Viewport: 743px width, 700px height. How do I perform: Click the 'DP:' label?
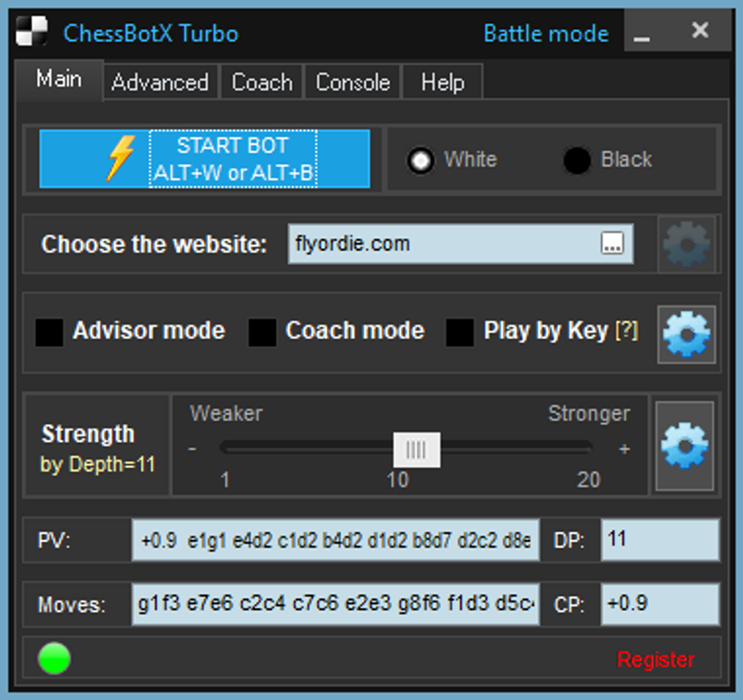click(x=569, y=540)
